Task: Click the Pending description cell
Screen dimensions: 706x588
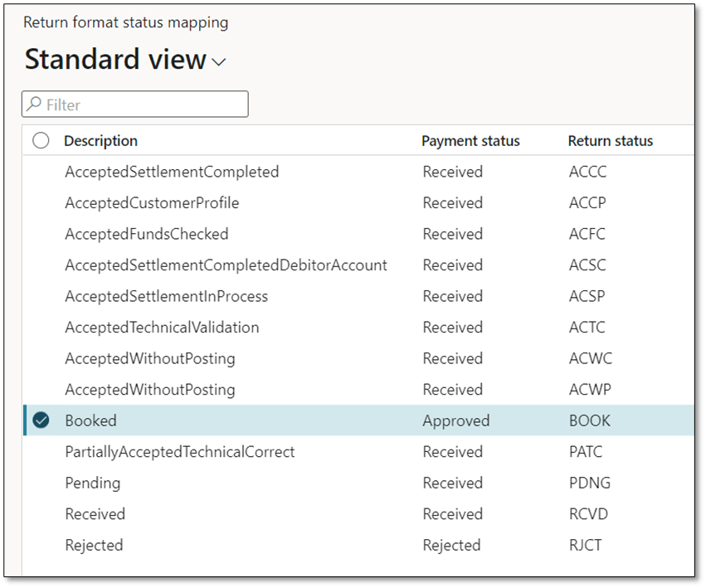Action: tap(92, 484)
